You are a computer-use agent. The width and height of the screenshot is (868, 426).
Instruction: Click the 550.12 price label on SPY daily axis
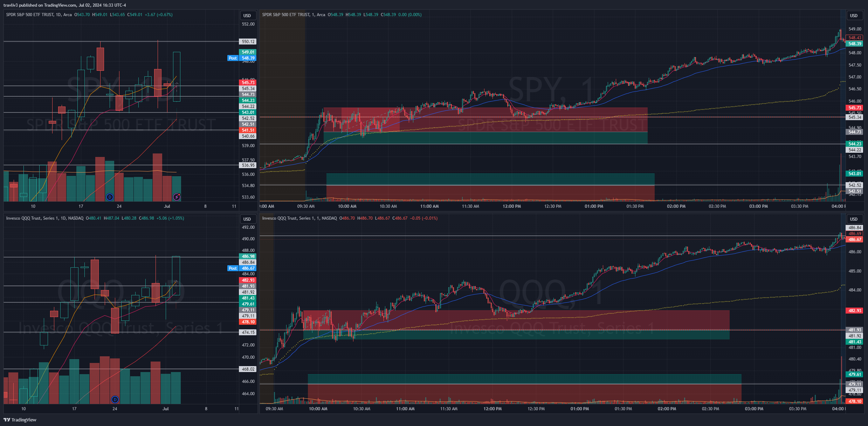[248, 42]
